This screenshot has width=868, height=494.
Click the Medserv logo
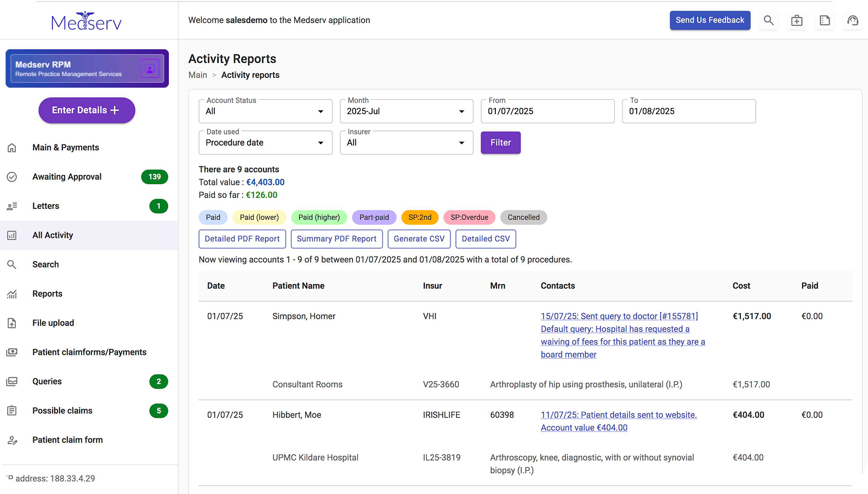click(87, 21)
